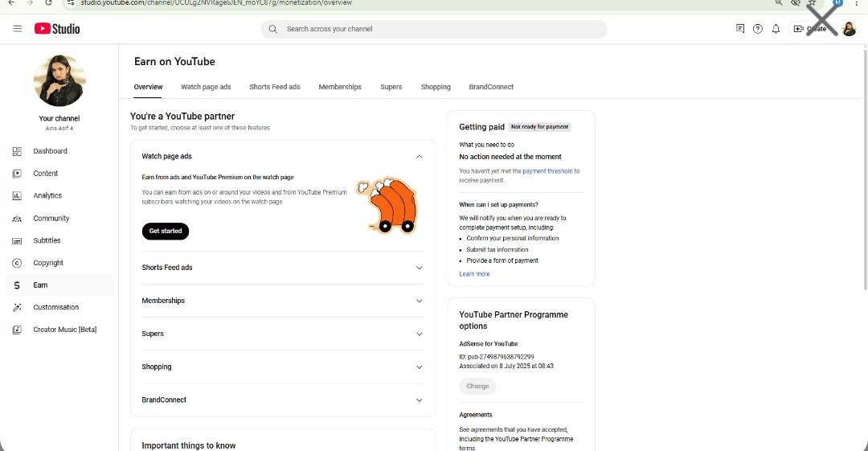Open Subtitles in the sidebar

(x=59, y=240)
